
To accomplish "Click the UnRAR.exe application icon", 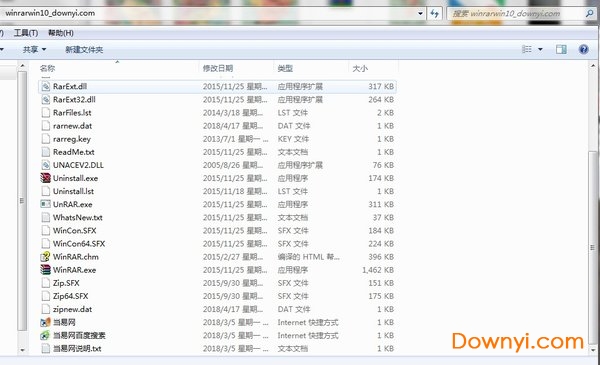I will point(46,204).
